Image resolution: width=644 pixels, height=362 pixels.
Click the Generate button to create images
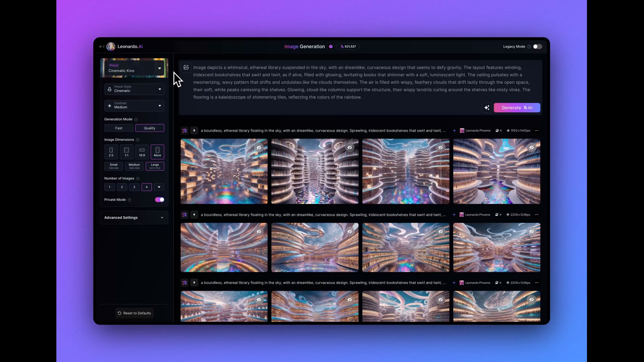516,107
